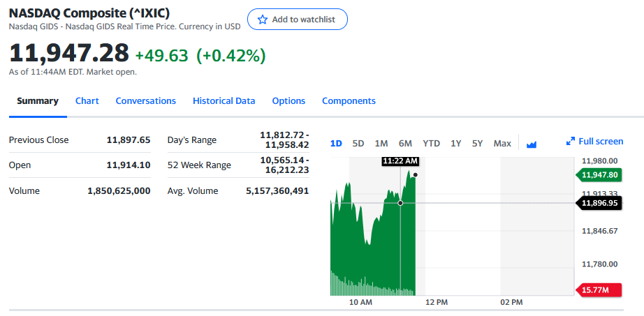Click the Day's Range value
Screen dimensions: 644x316
[284, 140]
